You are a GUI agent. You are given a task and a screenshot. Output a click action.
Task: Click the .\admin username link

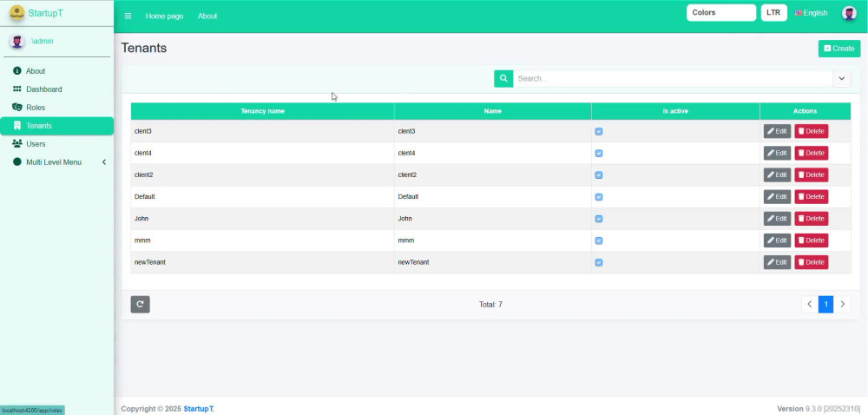point(42,42)
